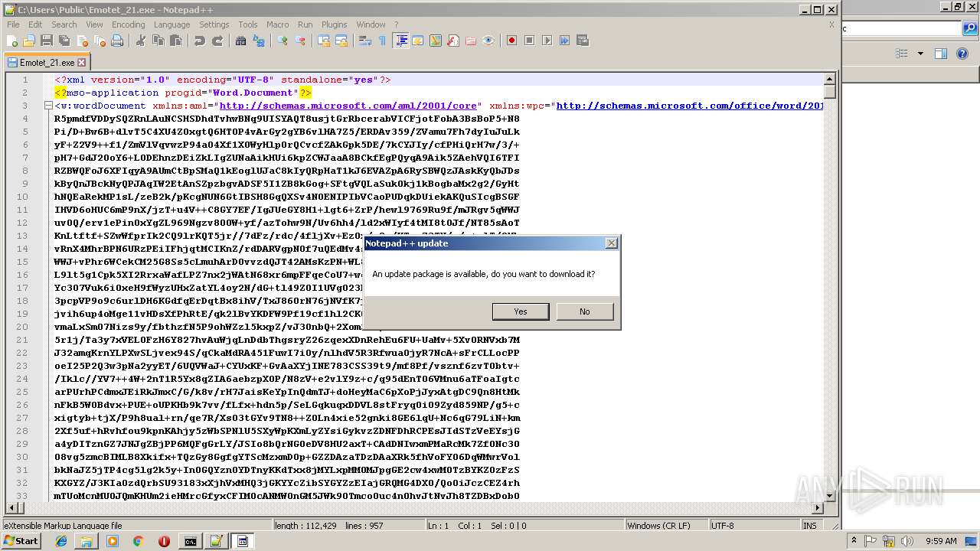
Task: Open Google Chrome from taskbar
Action: 138,541
